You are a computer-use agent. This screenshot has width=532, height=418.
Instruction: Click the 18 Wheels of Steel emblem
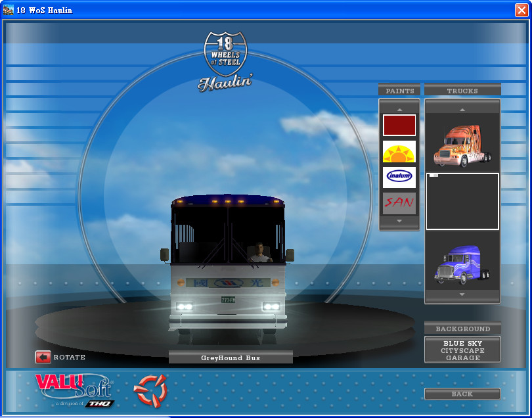coord(225,60)
